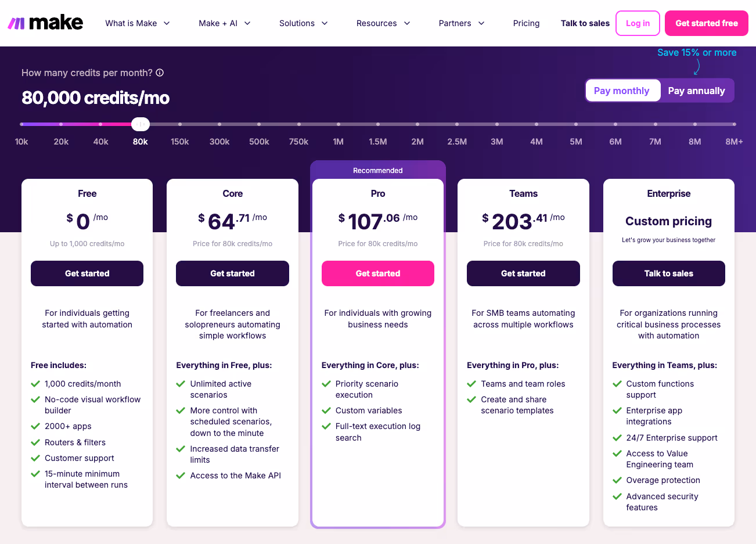This screenshot has height=544, width=756.
Task: Click the Log in button
Action: click(638, 23)
